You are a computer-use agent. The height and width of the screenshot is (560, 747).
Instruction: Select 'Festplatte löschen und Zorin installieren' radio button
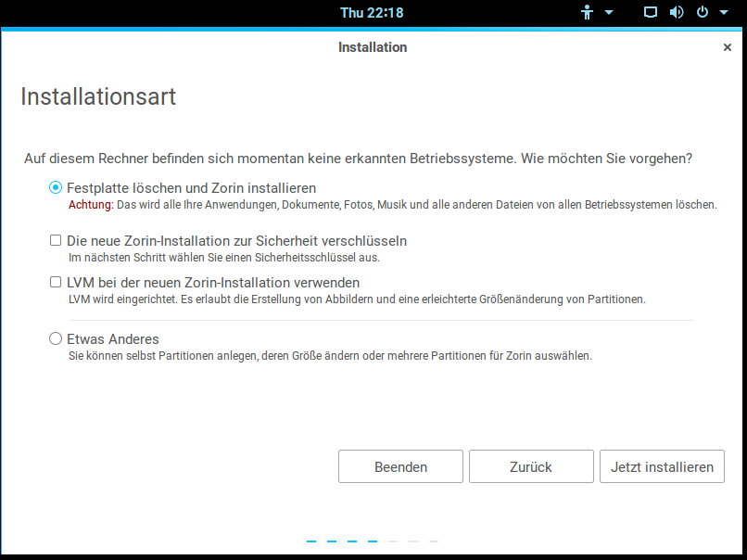click(x=56, y=187)
